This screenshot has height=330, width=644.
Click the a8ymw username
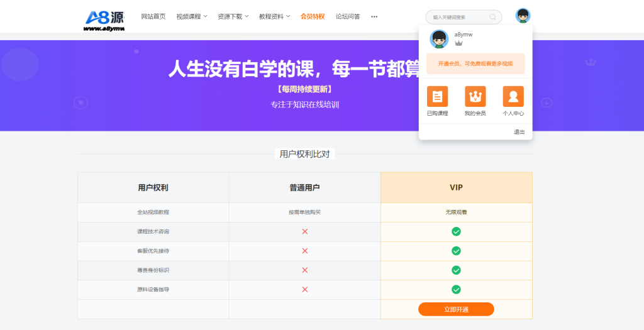click(464, 35)
